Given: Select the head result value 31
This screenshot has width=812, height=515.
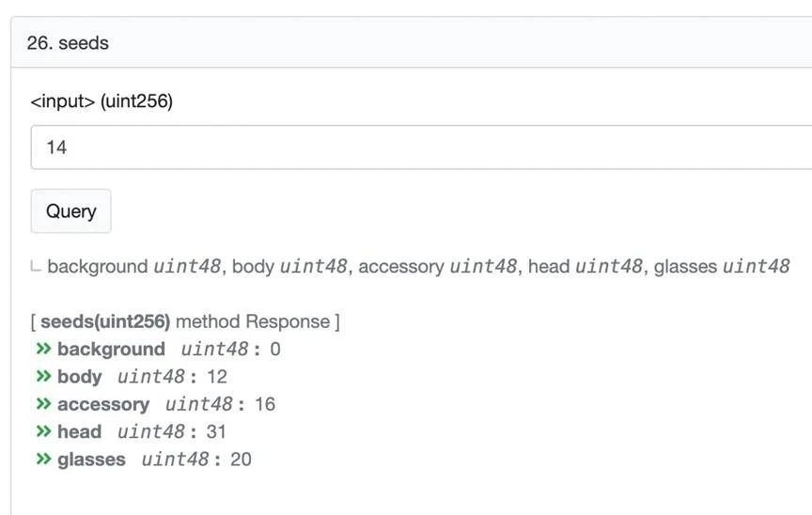Looking at the screenshot, I should pos(216,431).
